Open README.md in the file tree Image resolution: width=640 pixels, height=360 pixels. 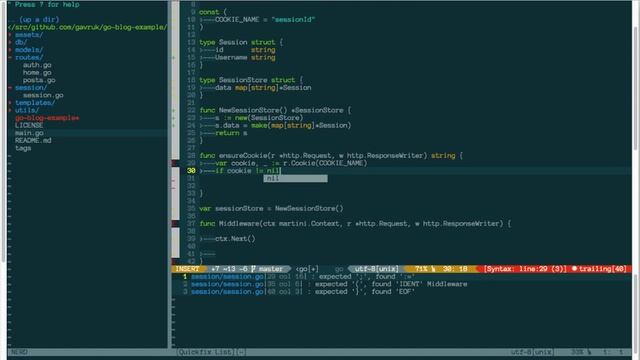point(33,140)
